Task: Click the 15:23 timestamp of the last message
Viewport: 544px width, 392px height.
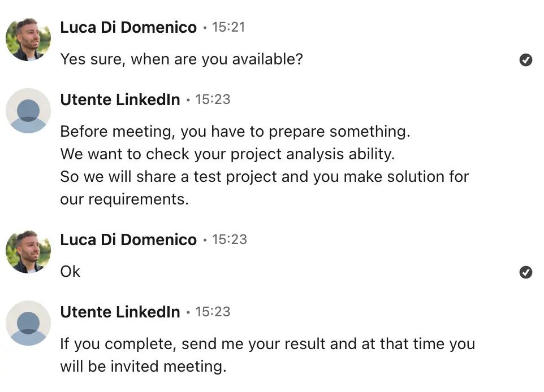Action: click(x=213, y=312)
